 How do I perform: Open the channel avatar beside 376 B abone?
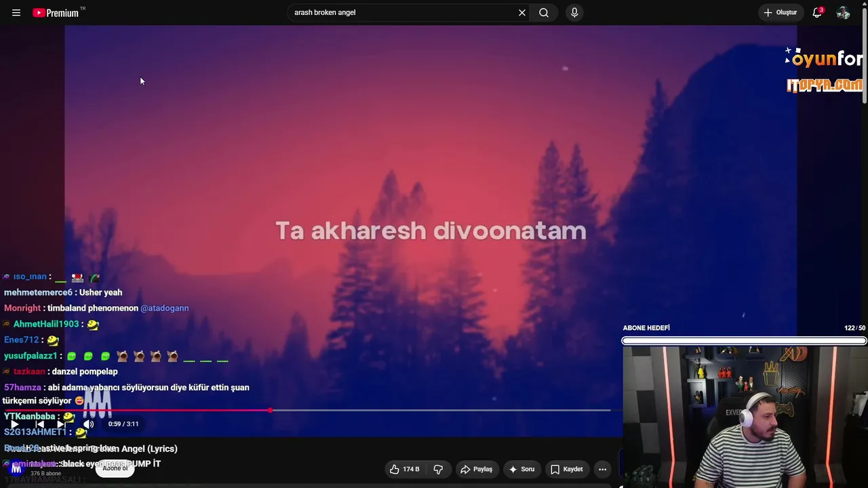pos(16,468)
